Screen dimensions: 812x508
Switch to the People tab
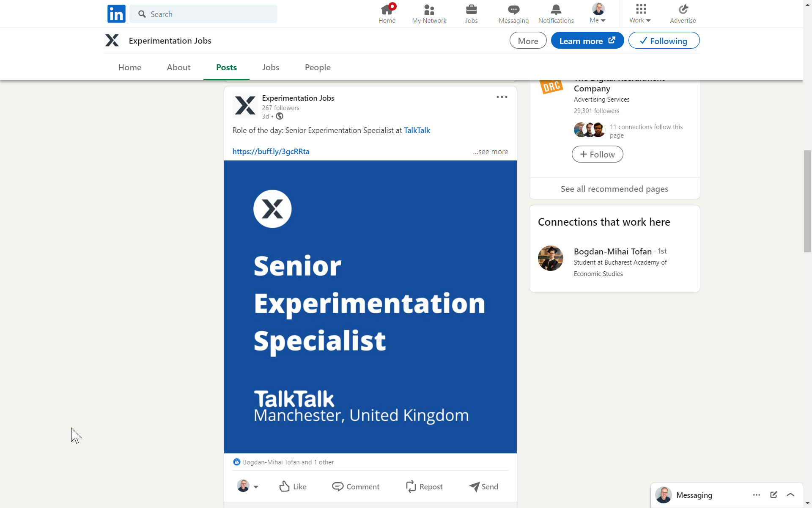pyautogui.click(x=318, y=67)
